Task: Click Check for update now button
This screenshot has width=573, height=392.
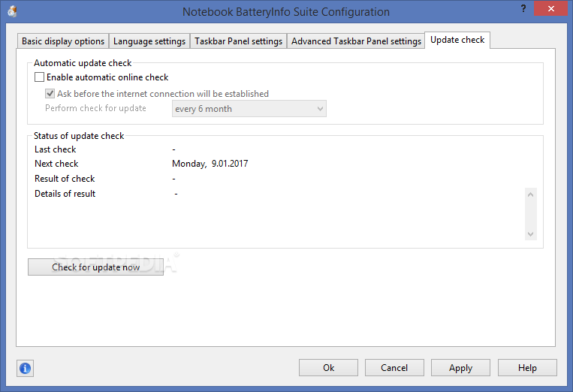Action: click(95, 267)
